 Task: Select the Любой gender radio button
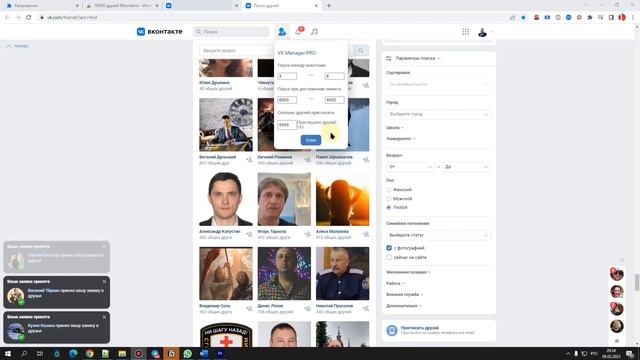point(389,207)
